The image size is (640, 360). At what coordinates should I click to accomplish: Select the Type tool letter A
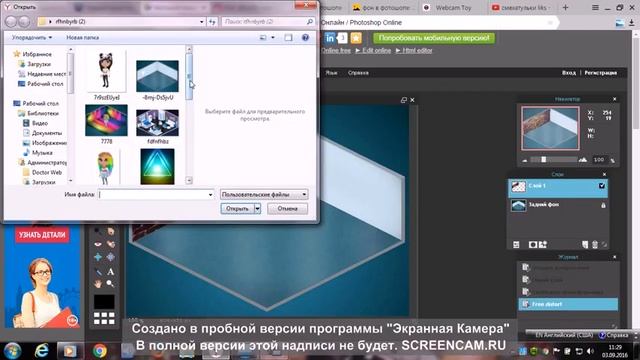[111, 272]
